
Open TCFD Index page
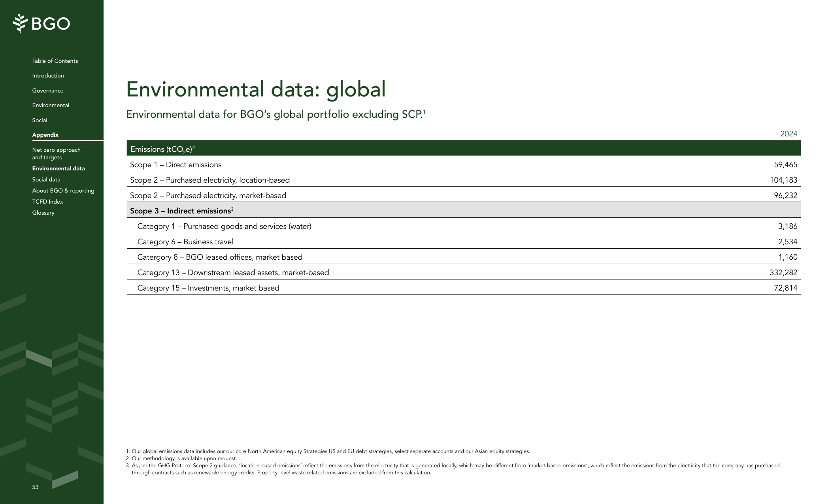pyautogui.click(x=47, y=202)
